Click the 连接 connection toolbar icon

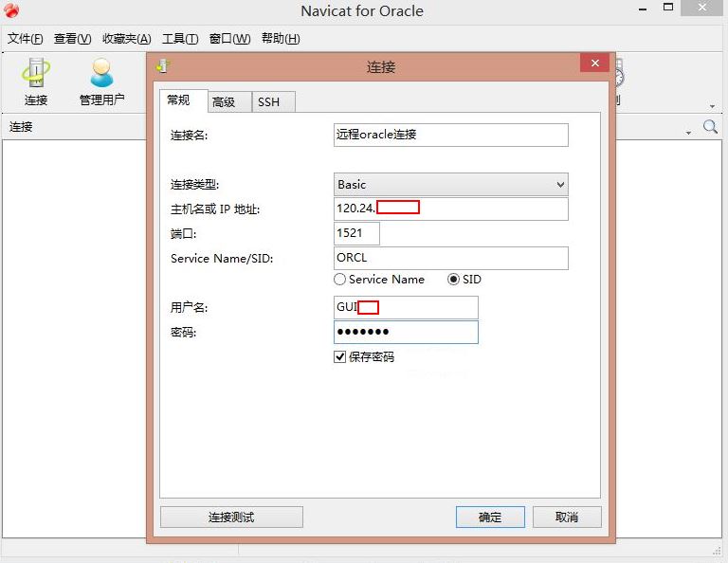click(36, 82)
